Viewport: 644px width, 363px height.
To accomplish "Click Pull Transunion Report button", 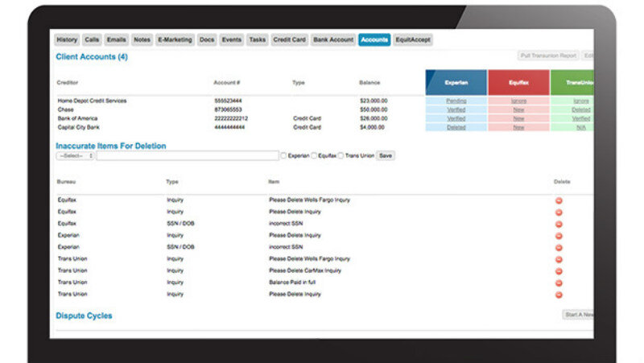I will click(547, 56).
